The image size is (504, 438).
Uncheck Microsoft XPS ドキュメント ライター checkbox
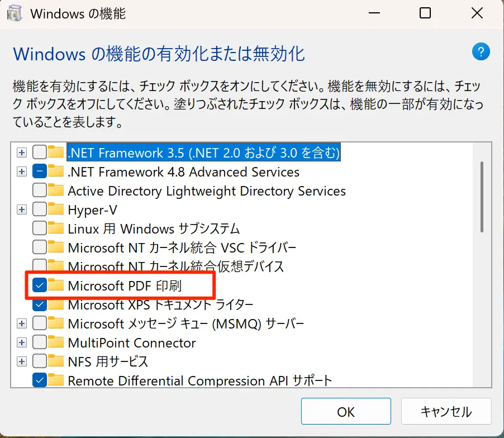click(x=40, y=304)
